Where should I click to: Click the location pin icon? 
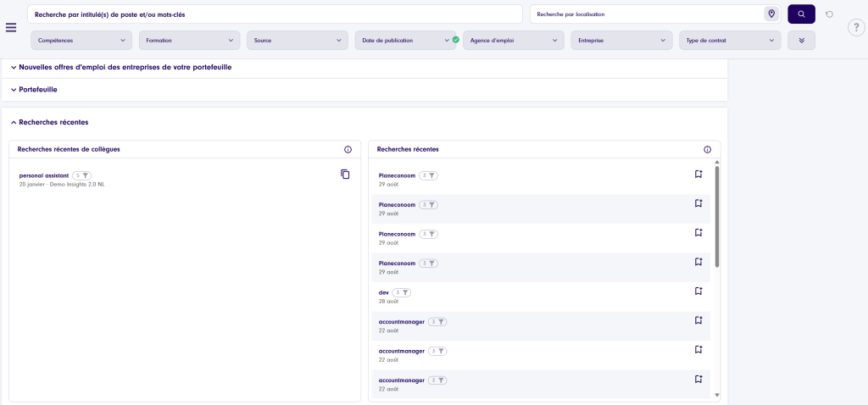coord(771,14)
